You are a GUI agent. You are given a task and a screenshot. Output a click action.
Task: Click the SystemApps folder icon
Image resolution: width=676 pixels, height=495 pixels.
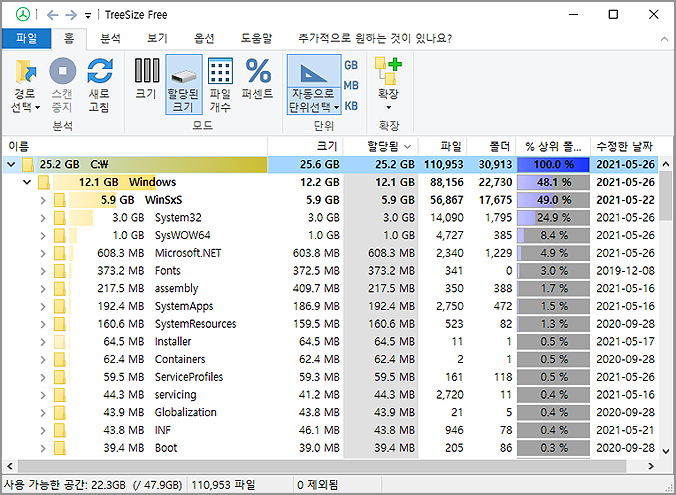[59, 306]
